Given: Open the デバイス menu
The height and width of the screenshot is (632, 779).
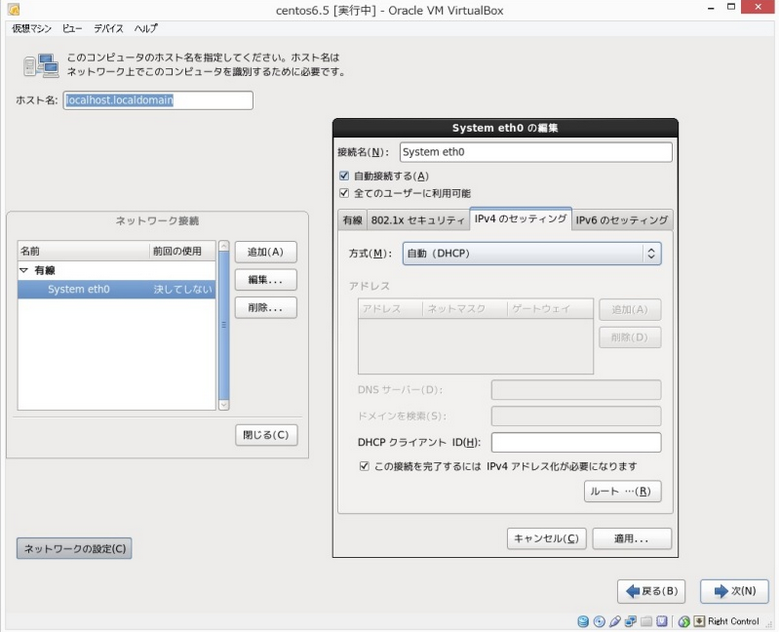Looking at the screenshot, I should [108, 29].
